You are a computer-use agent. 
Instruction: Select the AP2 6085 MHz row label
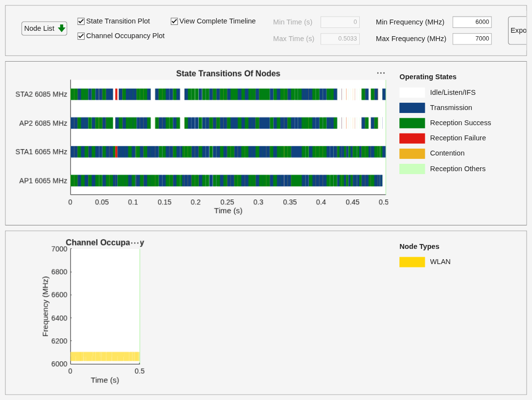43,123
